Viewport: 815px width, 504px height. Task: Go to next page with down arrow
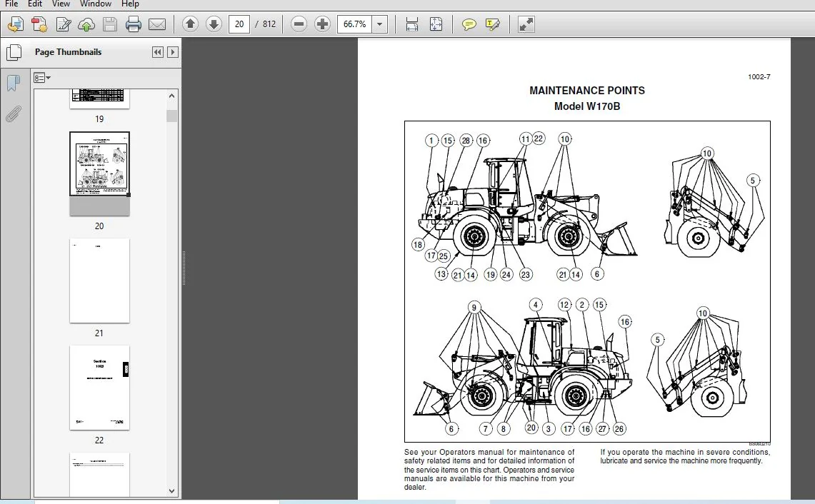click(214, 24)
